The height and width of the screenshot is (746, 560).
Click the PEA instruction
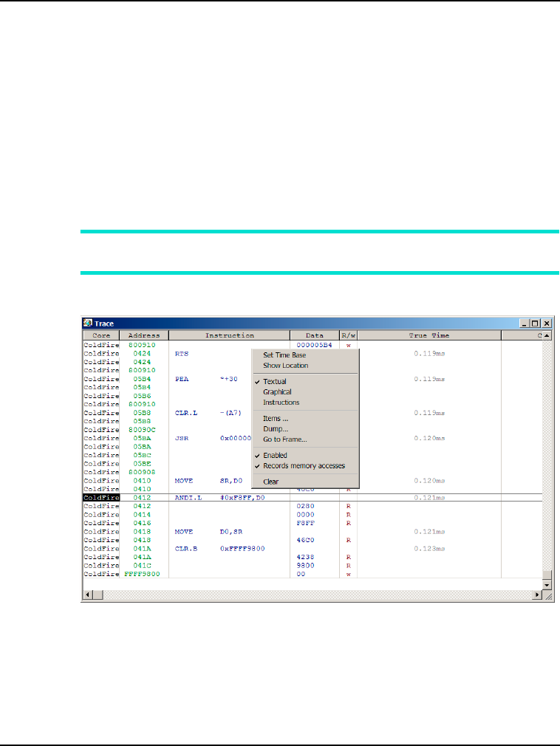point(182,379)
